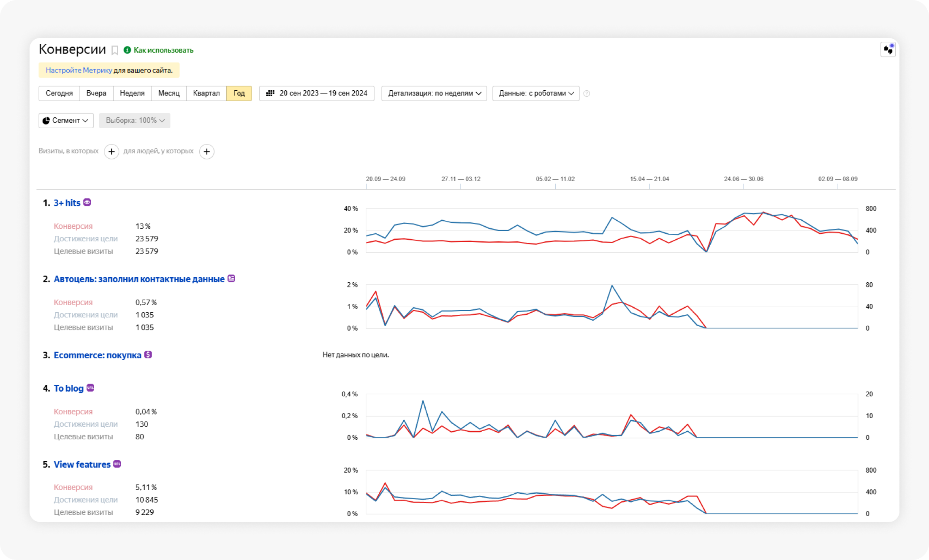
Task: Open the View features goal link
Action: point(82,465)
